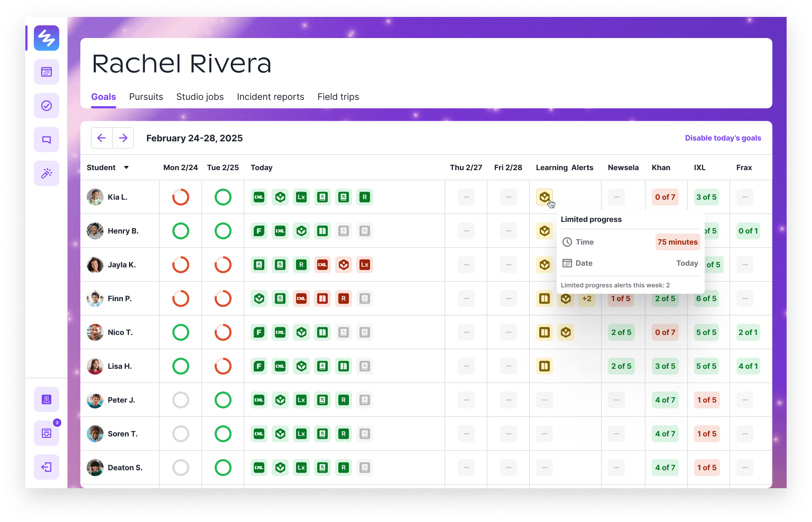Viewport: 812px width, 522px height.
Task: Open the magic wand sidebar icon
Action: [47, 173]
